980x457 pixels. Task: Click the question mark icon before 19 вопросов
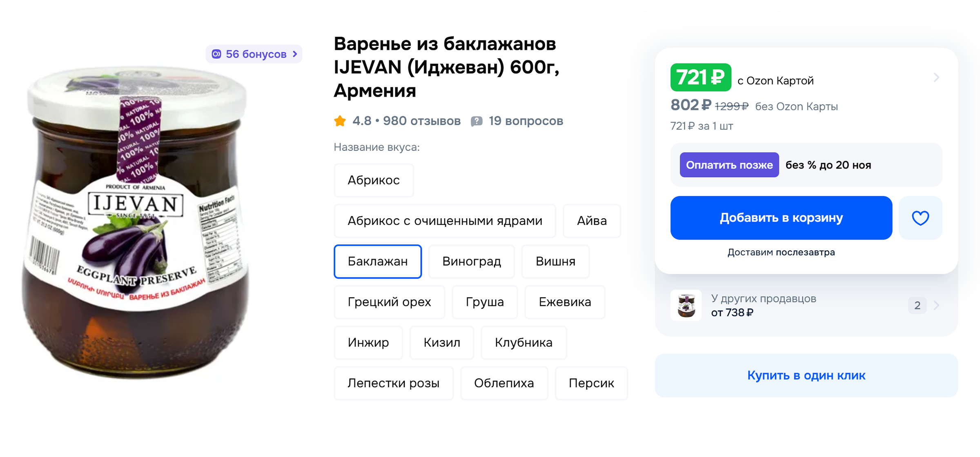pyautogui.click(x=477, y=120)
